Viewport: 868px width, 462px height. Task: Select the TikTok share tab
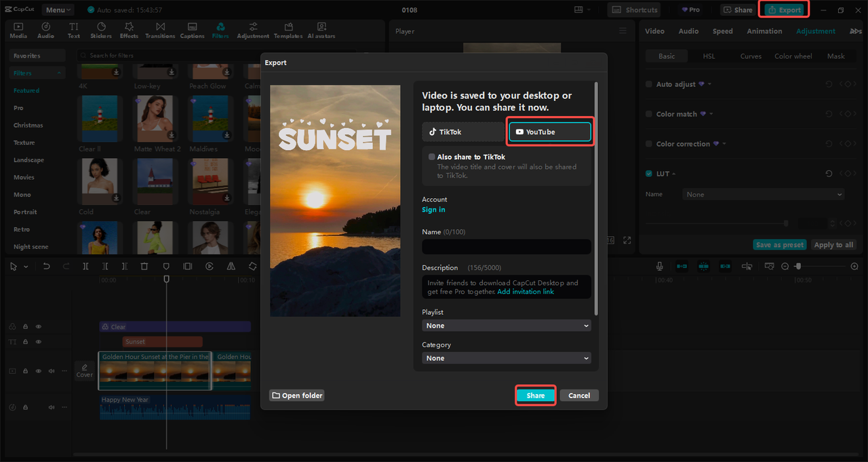pyautogui.click(x=464, y=132)
